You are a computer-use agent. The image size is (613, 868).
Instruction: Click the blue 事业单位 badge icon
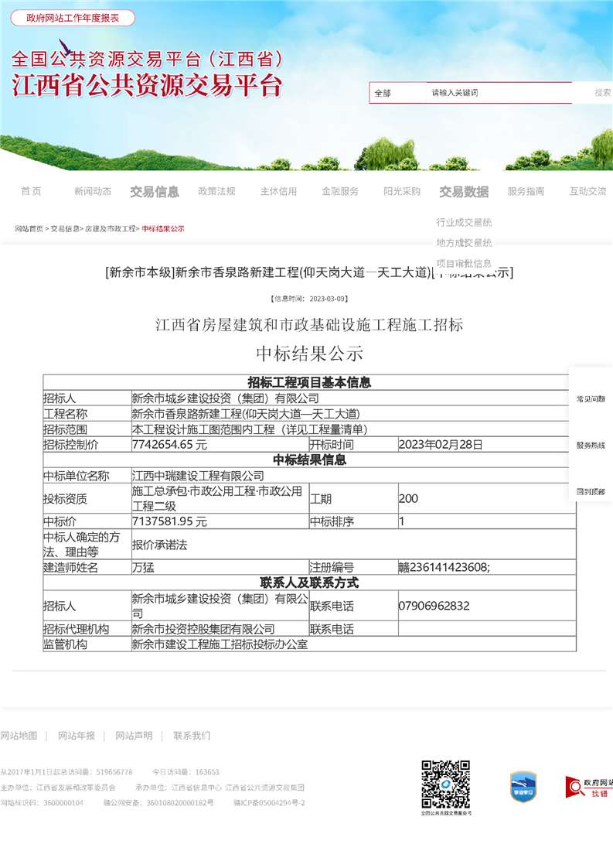coord(523,786)
